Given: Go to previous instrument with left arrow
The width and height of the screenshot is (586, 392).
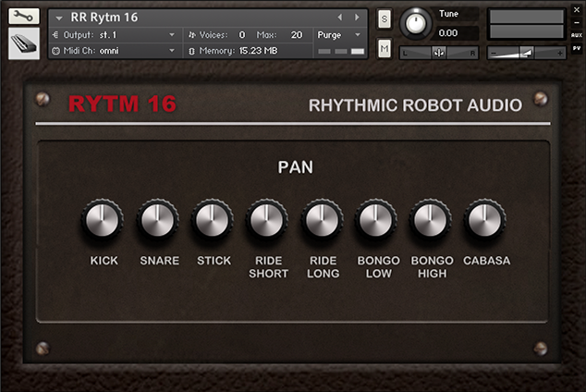Looking at the screenshot, I should pos(340,18).
